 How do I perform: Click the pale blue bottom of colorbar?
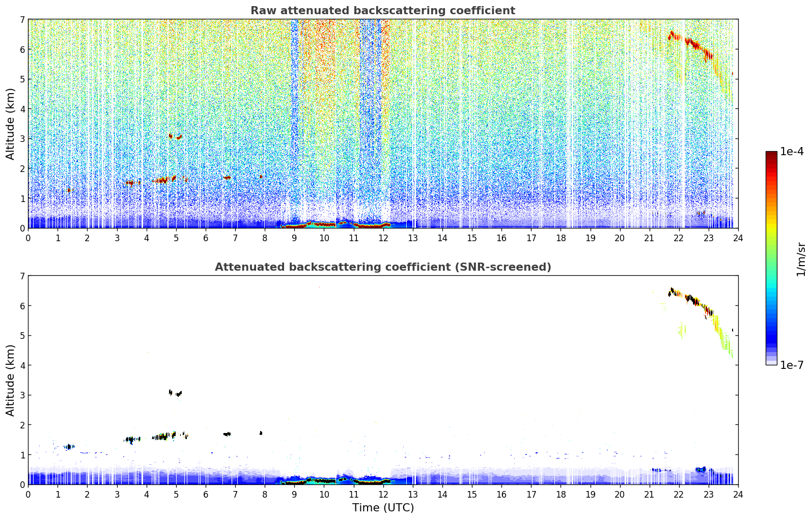pyautogui.click(x=771, y=361)
